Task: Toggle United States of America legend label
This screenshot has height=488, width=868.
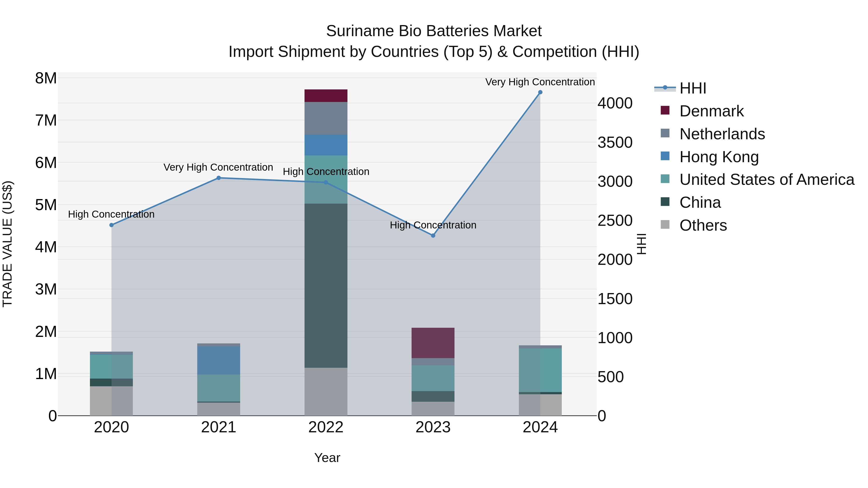Action: point(767,180)
